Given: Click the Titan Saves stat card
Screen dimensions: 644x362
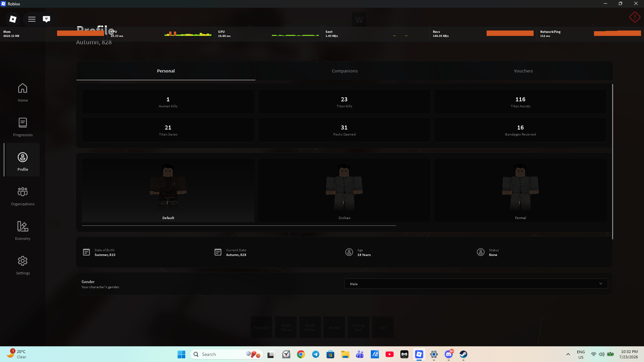Looking at the screenshot, I should click(168, 130).
